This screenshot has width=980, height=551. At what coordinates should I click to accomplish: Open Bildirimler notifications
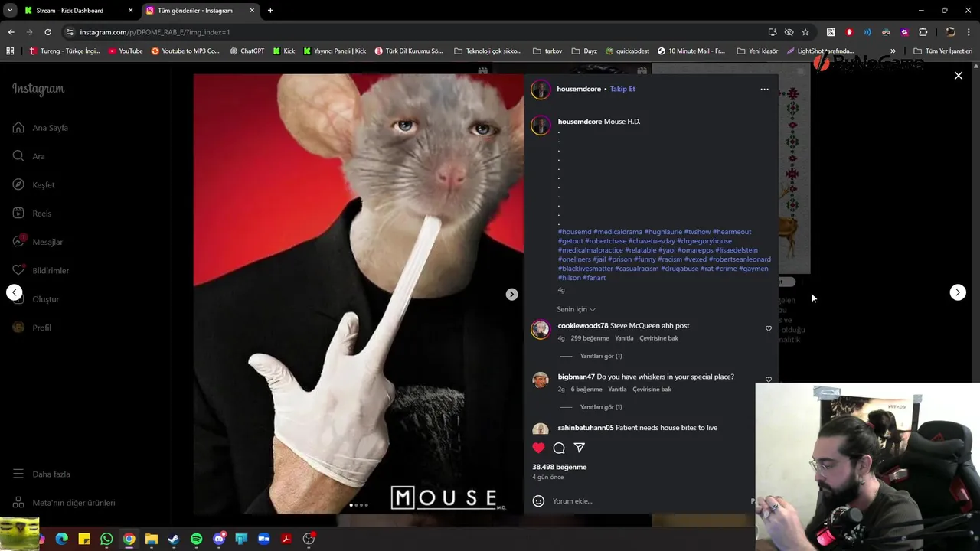41,270
